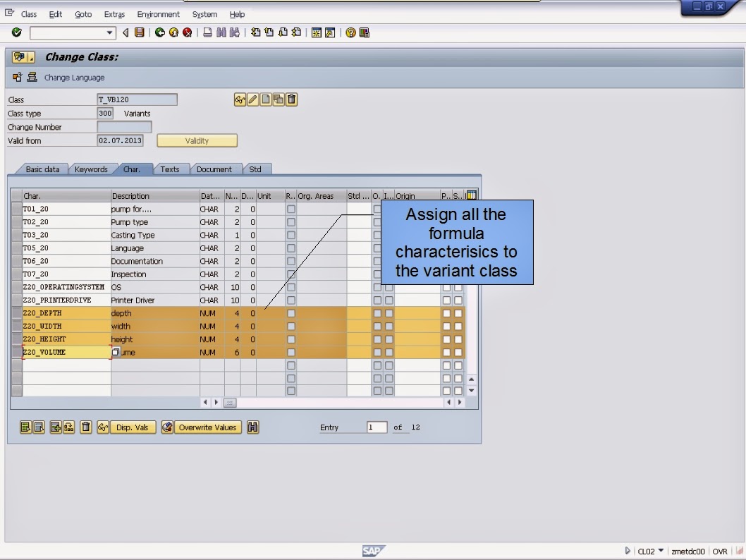
Task: Click the Save diskette icon
Action: coord(140,32)
